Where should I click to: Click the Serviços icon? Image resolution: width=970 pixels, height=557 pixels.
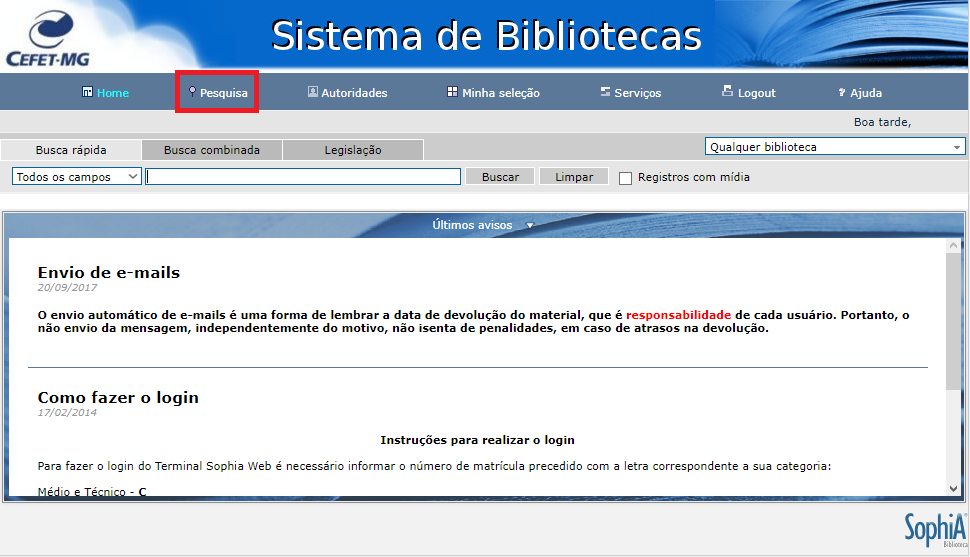[x=605, y=92]
